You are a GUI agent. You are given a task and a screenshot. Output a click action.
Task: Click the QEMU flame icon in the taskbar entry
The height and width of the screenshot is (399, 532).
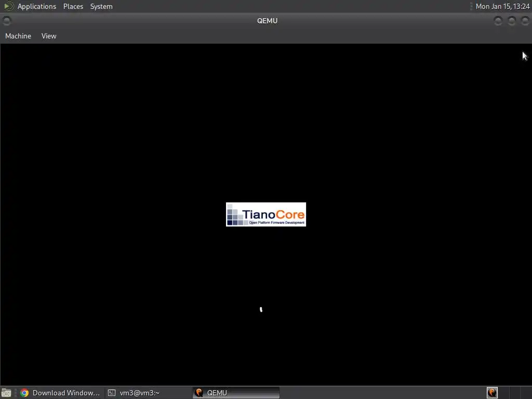(x=199, y=393)
